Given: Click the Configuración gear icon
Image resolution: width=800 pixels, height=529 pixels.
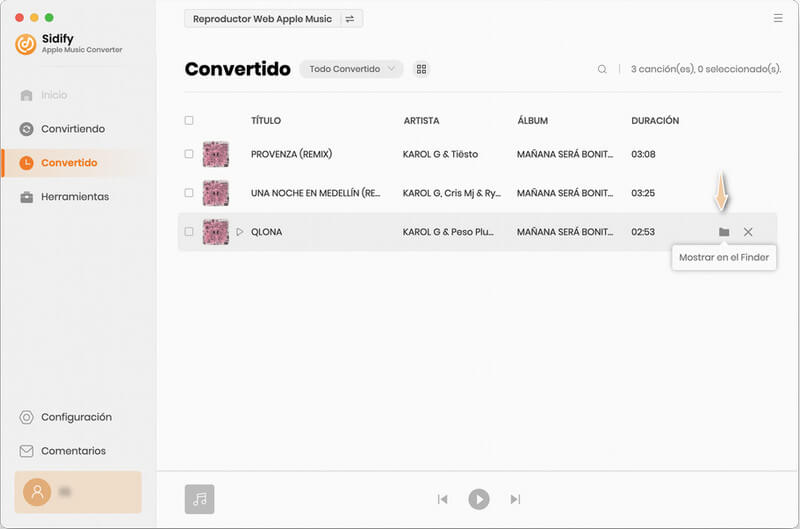Looking at the screenshot, I should (x=26, y=417).
